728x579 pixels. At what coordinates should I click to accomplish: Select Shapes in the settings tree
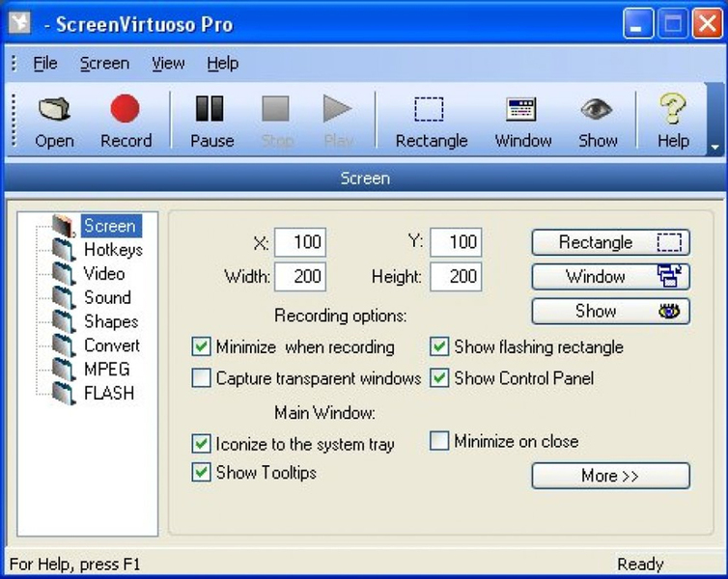[x=111, y=321]
